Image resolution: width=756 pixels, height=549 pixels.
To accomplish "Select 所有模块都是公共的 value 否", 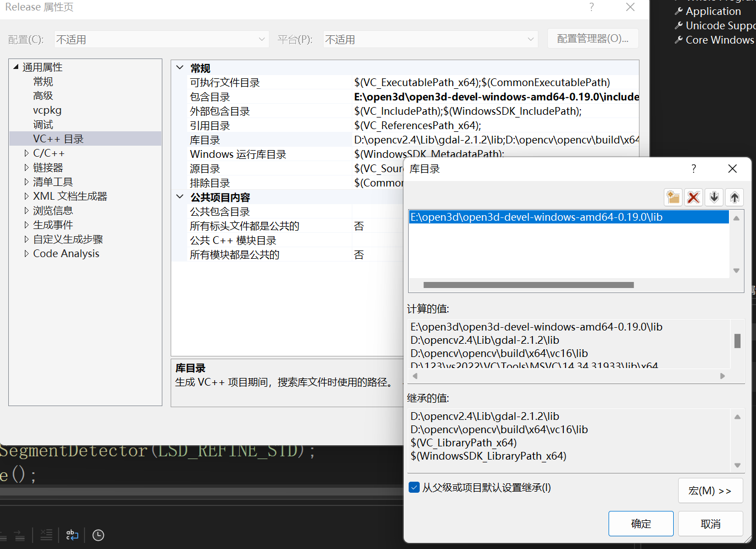I will tap(358, 254).
